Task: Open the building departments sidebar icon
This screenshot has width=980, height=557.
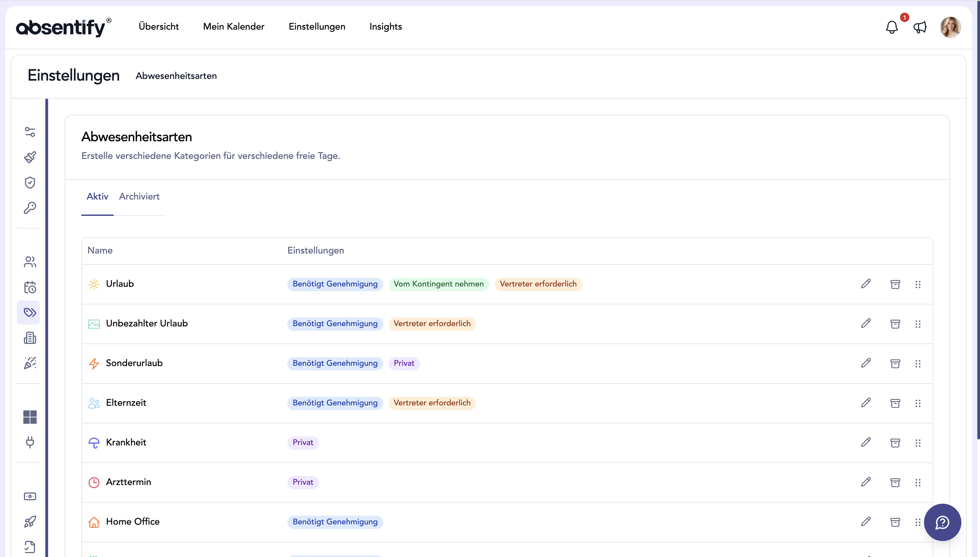Action: [30, 338]
